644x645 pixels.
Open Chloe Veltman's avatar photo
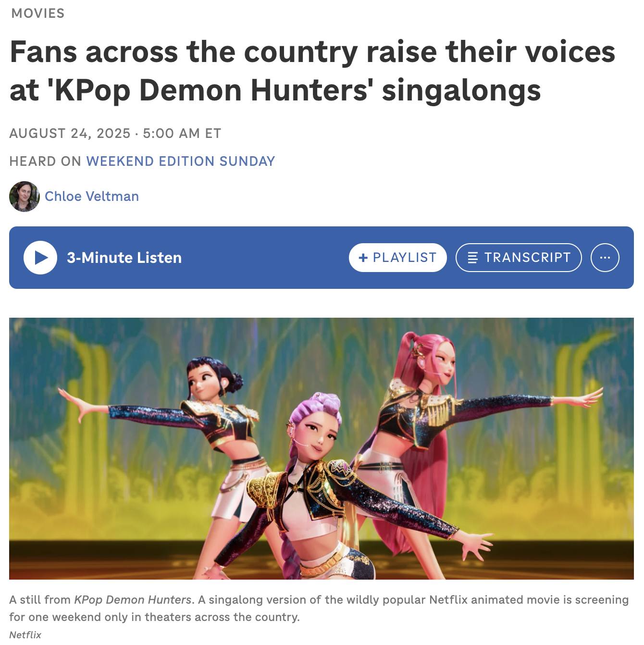pos(25,196)
